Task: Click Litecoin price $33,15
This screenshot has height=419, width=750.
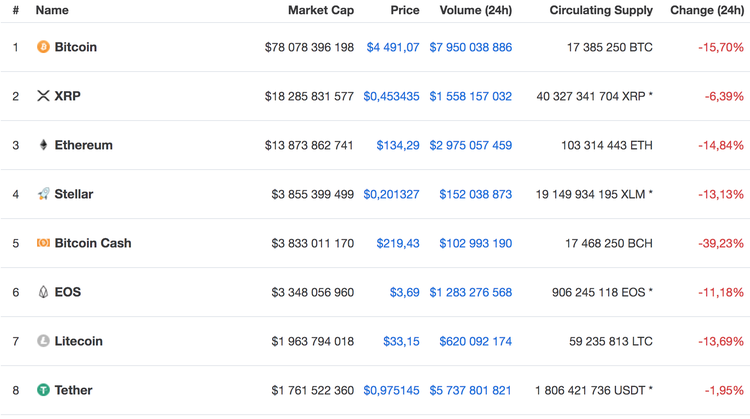Action: point(401,342)
